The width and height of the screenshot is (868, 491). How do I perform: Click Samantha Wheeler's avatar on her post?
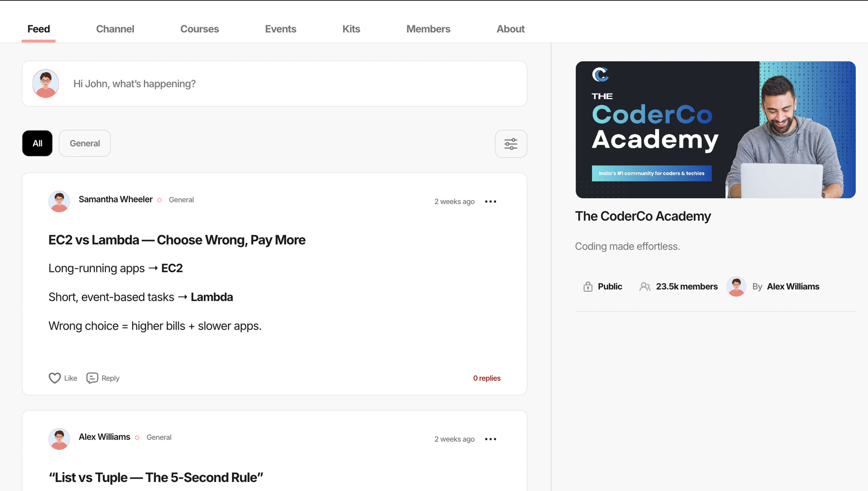click(x=59, y=201)
